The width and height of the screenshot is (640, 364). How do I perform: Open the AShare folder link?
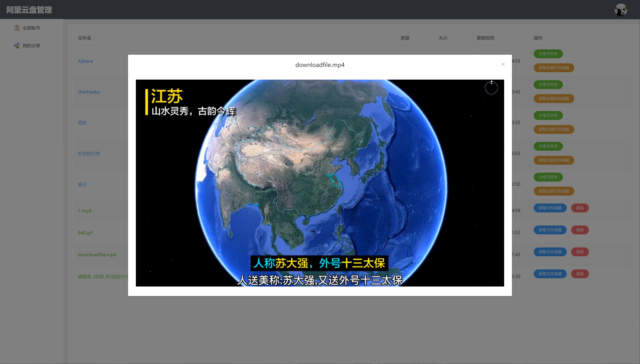click(x=85, y=61)
